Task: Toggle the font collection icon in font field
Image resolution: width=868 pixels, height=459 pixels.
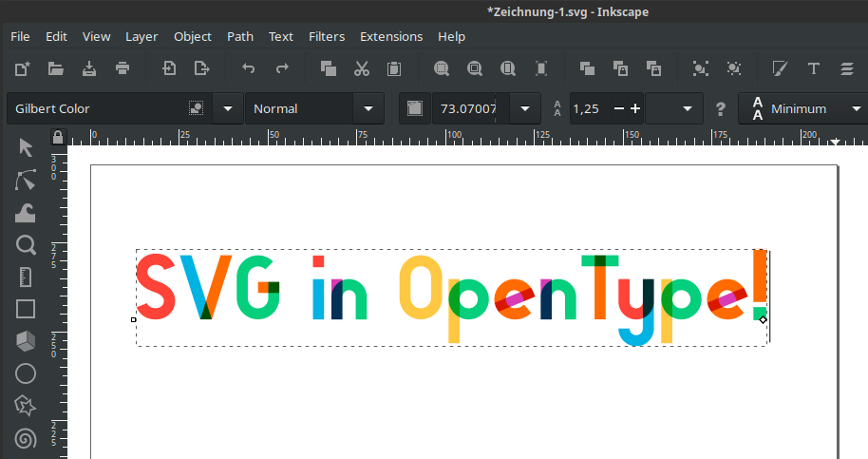Action: [x=196, y=108]
